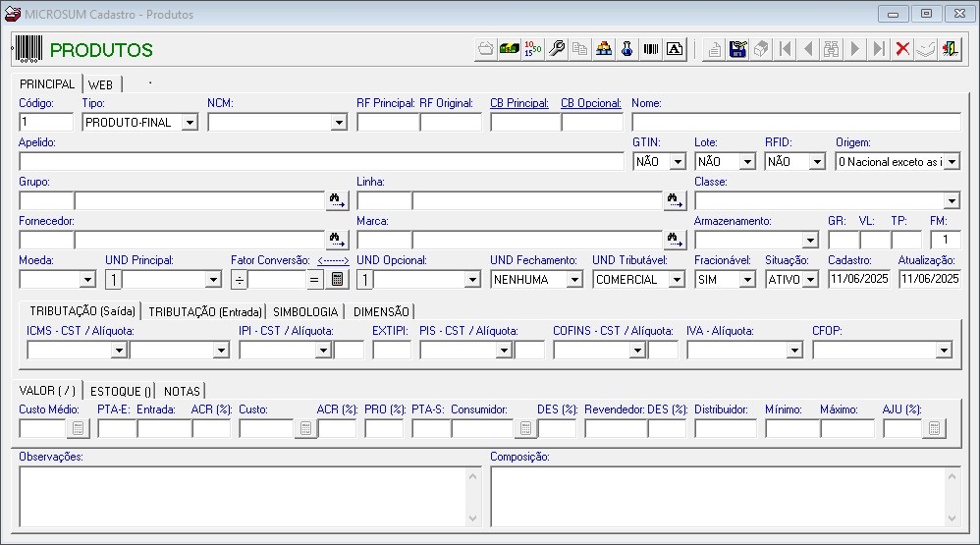The width and height of the screenshot is (980, 545).
Task: Click the CB Principal label link
Action: [518, 103]
